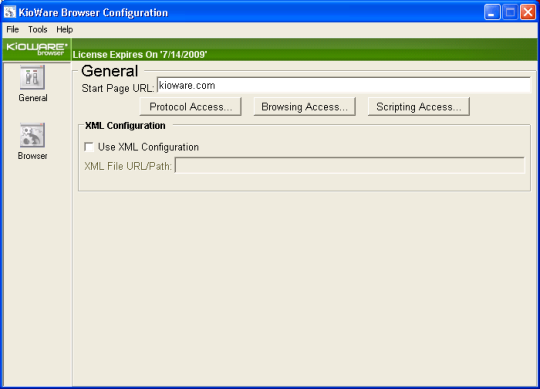The image size is (540, 389).
Task: Open the Help menu
Action: pos(64,30)
